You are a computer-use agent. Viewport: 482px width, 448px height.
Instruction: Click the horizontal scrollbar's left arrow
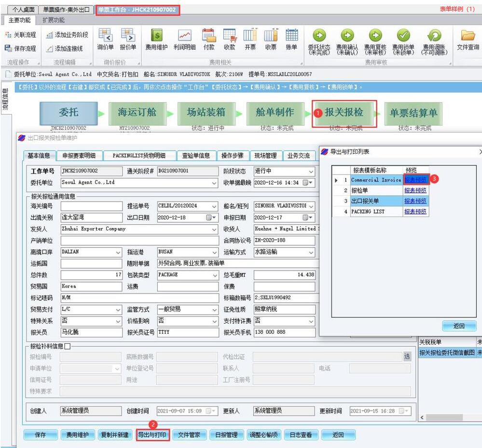(x=423, y=417)
